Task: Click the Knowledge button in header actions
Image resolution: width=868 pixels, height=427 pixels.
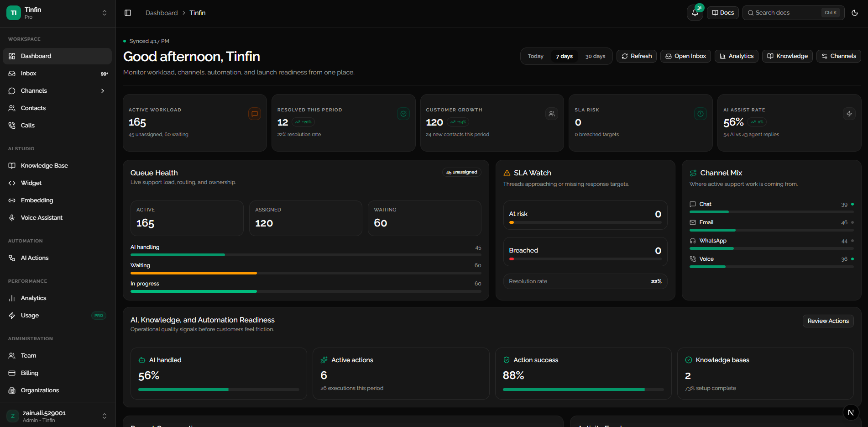Action: point(787,56)
